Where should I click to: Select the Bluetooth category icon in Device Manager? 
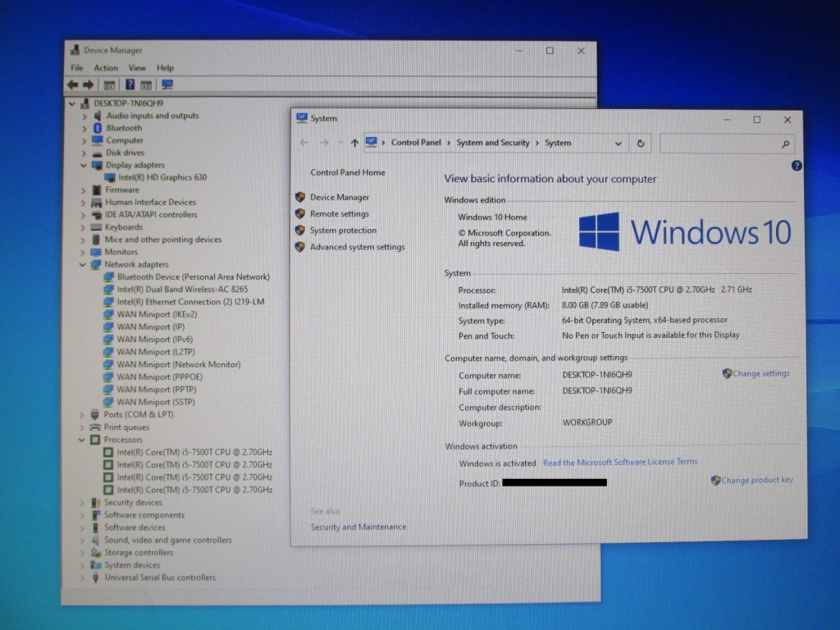click(x=98, y=128)
